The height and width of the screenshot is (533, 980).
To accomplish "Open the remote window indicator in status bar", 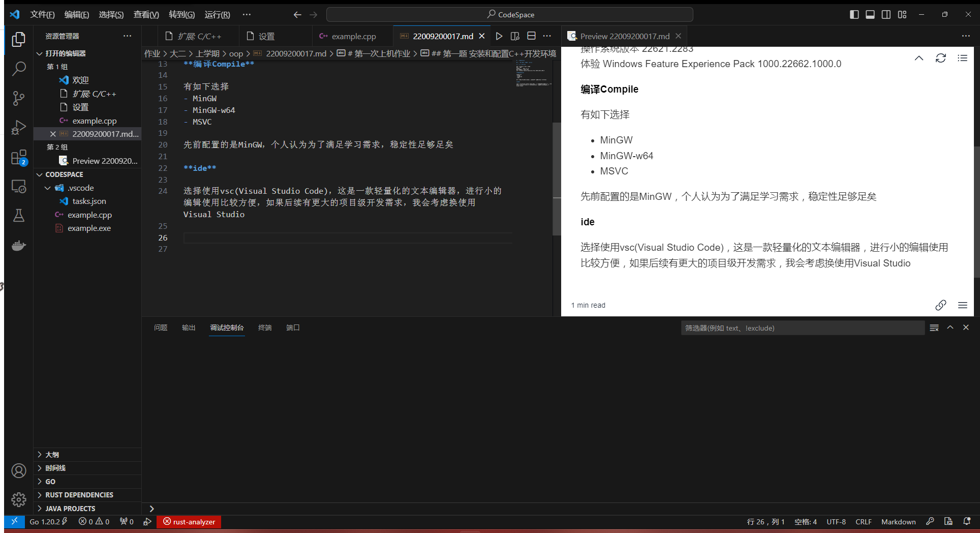I will [14, 522].
